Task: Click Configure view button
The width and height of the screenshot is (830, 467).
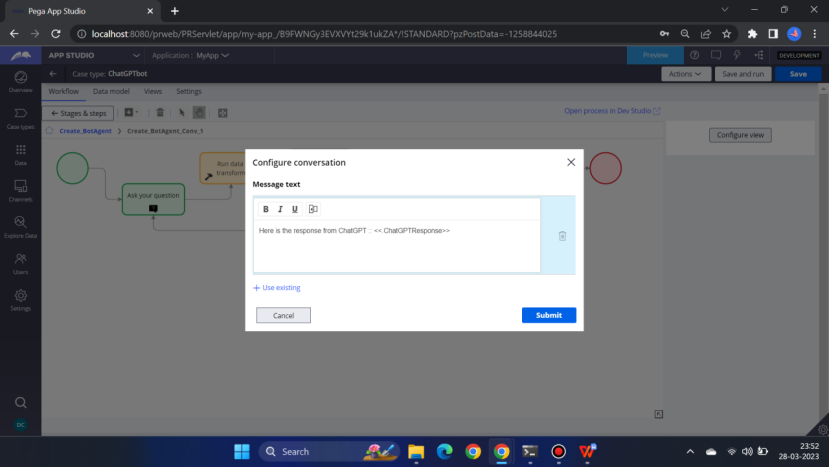Action: coord(740,135)
